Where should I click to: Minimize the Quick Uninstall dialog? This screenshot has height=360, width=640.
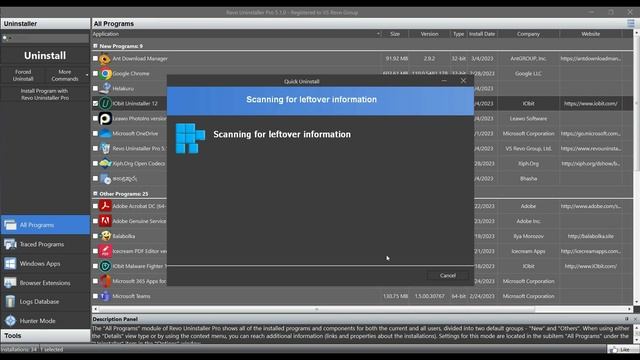[444, 81]
